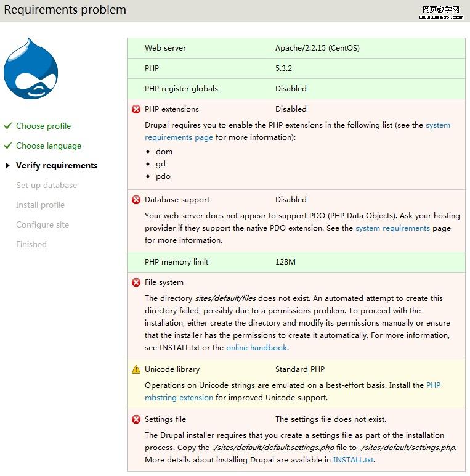Click the PHP memory limit 128M row
470x476 pixels.
coord(296,262)
